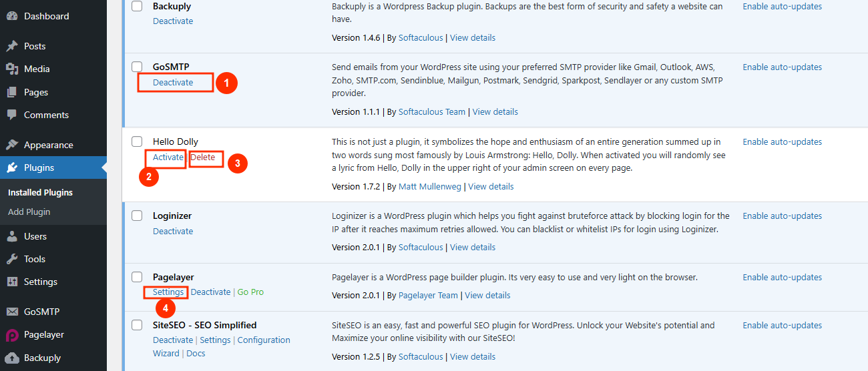The width and height of the screenshot is (868, 371).
Task: Open Pagelayer plugin Settings link
Action: [x=168, y=292]
